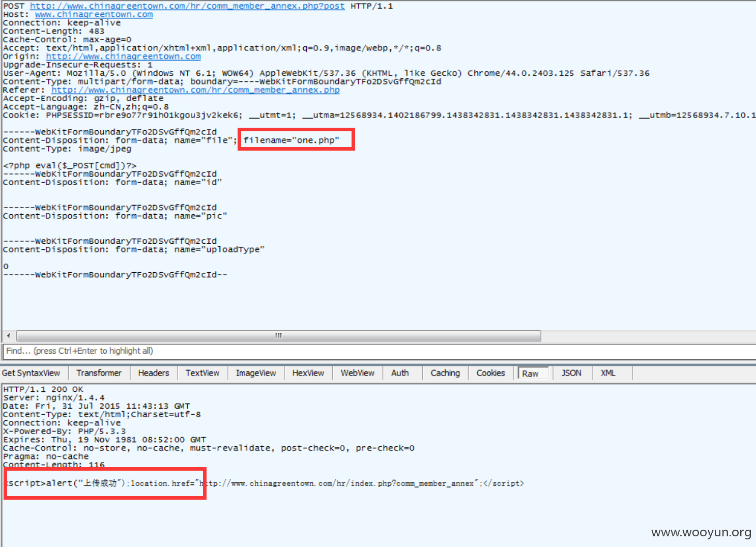The image size is (756, 547).
Task: Switch to the ImageView tab
Action: click(x=256, y=373)
